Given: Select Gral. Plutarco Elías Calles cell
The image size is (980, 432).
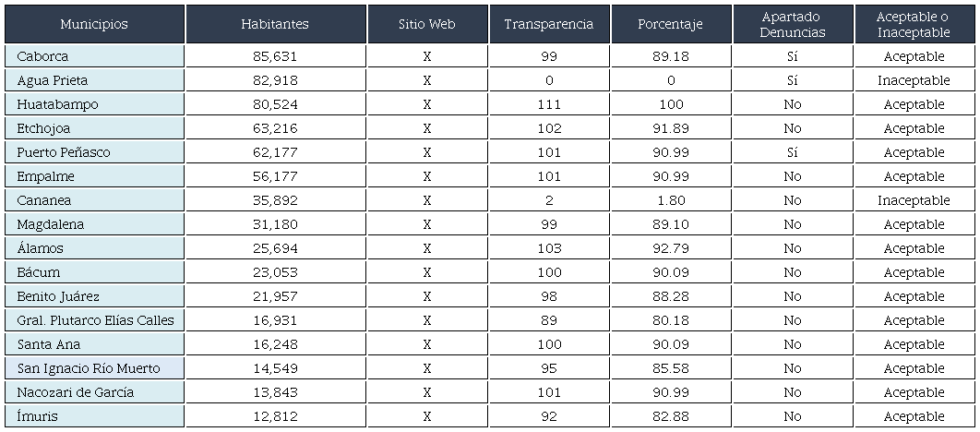Looking at the screenshot, I should [x=95, y=320].
